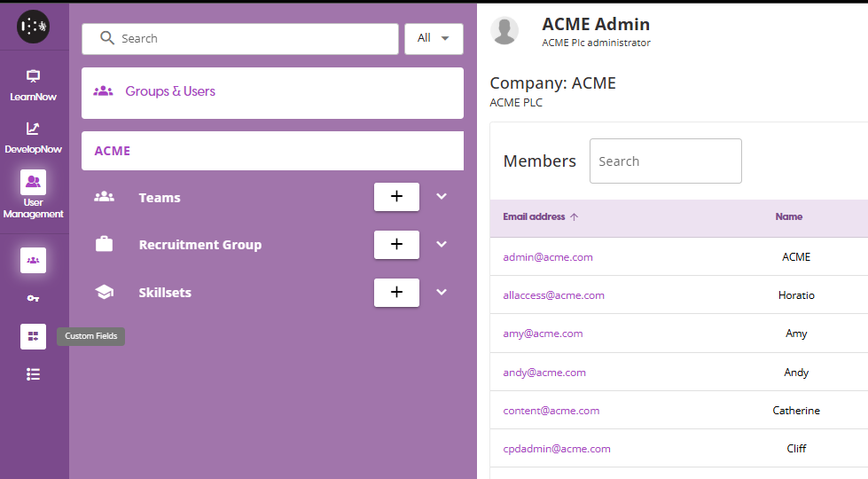This screenshot has width=868, height=479.
Task: Add a new team with the plus button
Action: click(x=396, y=197)
